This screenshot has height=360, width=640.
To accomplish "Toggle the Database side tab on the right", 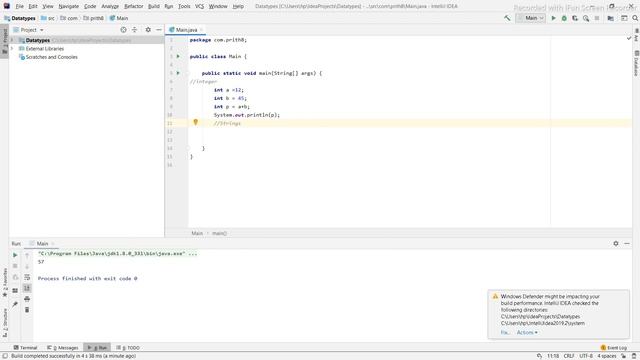I will pos(636,63).
